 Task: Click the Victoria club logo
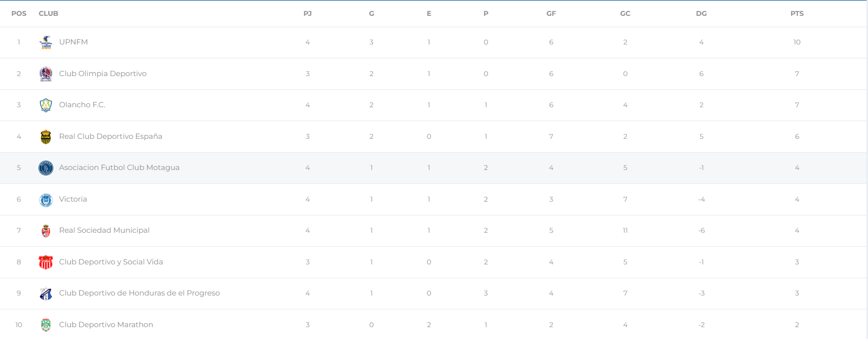tap(46, 200)
